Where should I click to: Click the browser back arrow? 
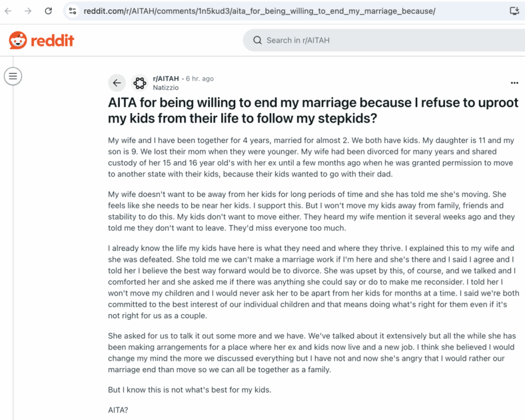[x=8, y=11]
